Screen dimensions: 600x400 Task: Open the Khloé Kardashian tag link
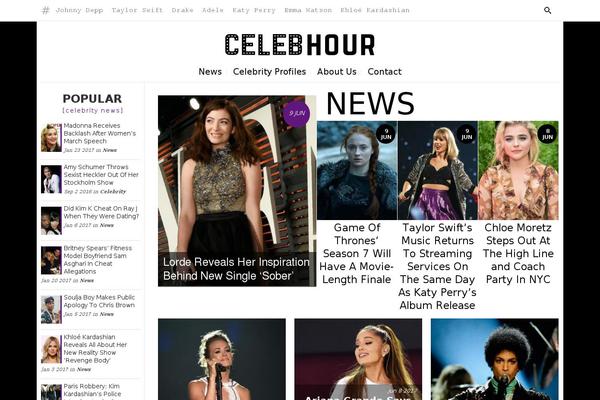tap(375, 10)
